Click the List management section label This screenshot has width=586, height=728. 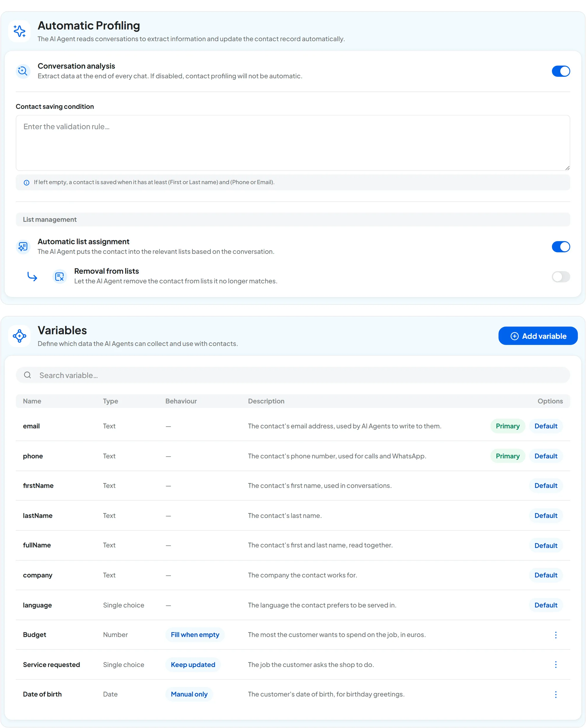tap(50, 220)
